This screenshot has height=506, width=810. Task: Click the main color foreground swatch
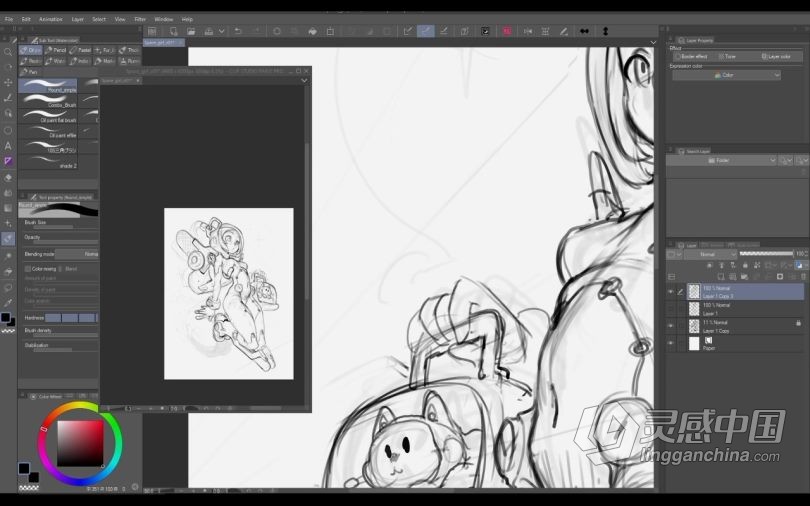click(23, 468)
